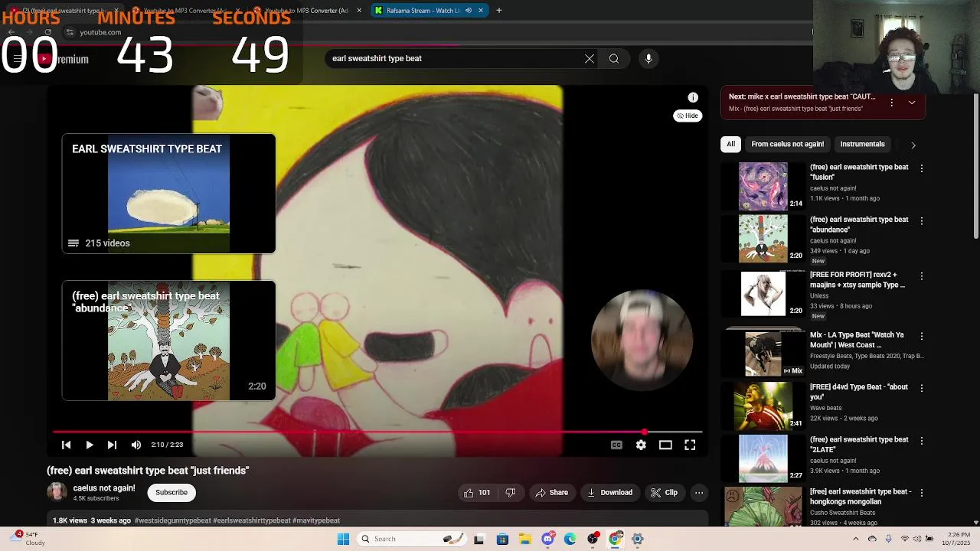Image resolution: width=980 pixels, height=551 pixels.
Task: Open EARL SWEATSHIRT TYPE BEAT playlist card
Action: click(x=168, y=194)
